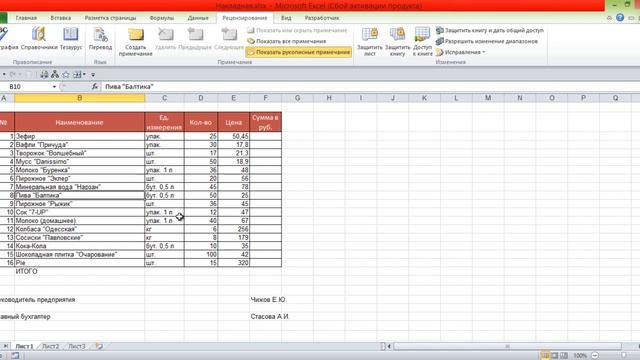The width and height of the screenshot is (640, 360).
Task: Click the zoom out minus button
Action: pyautogui.click(x=595, y=356)
